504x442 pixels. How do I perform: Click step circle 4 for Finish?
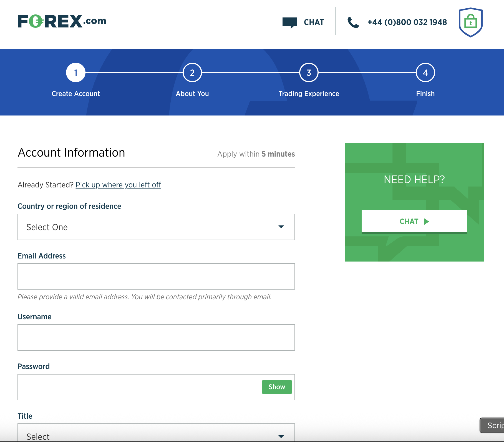[425, 72]
